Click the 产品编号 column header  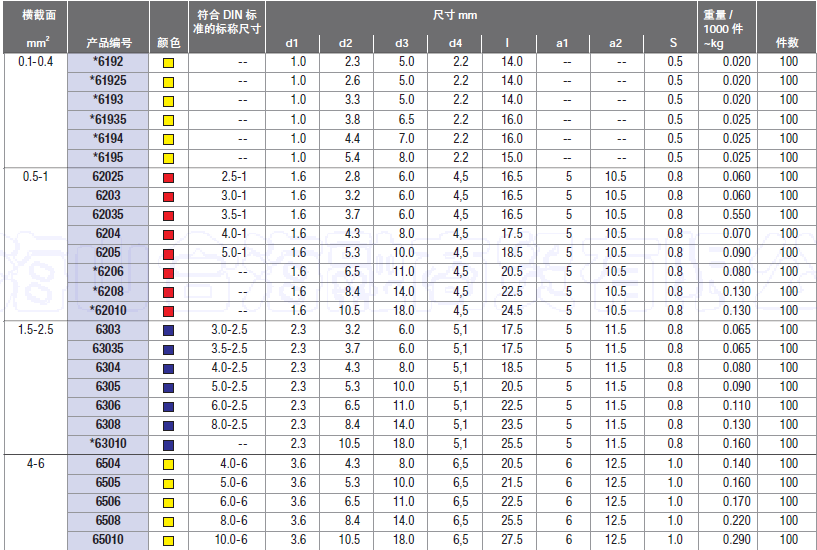pyautogui.click(x=108, y=43)
